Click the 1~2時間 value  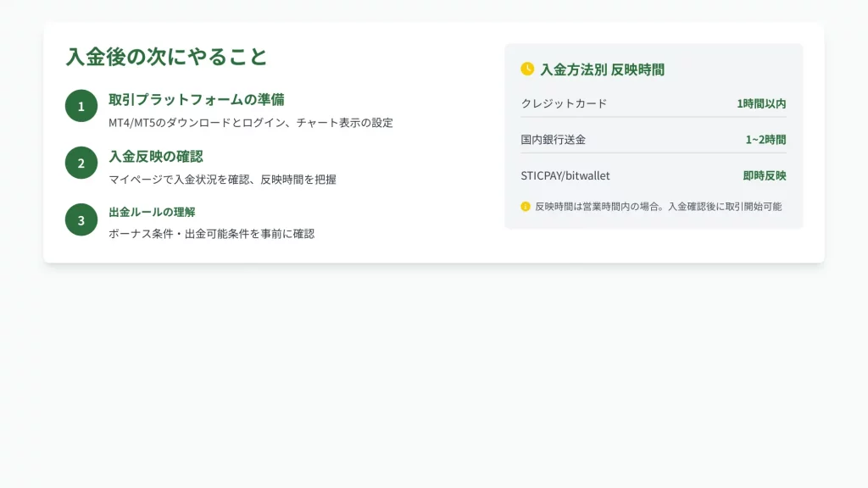click(x=765, y=140)
